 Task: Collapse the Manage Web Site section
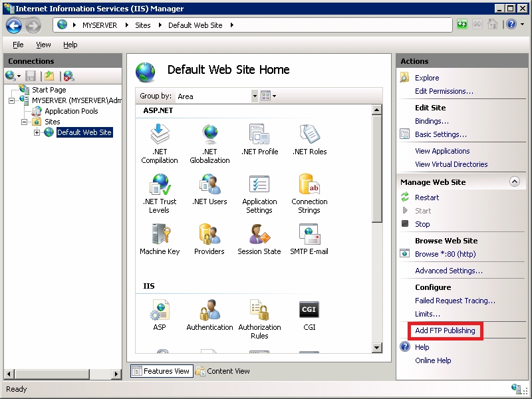(x=515, y=182)
